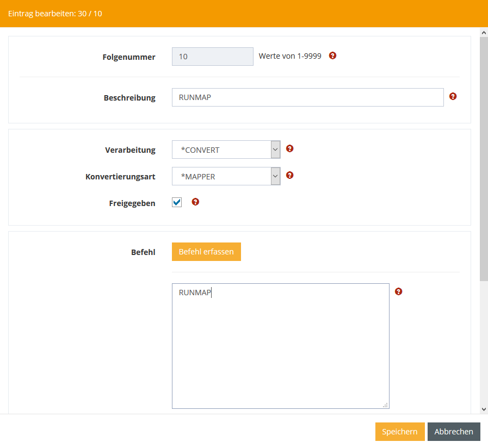Viewport: 488px width, 448px height.
Task: Click the scrollbar up arrow
Action: (x=484, y=33)
